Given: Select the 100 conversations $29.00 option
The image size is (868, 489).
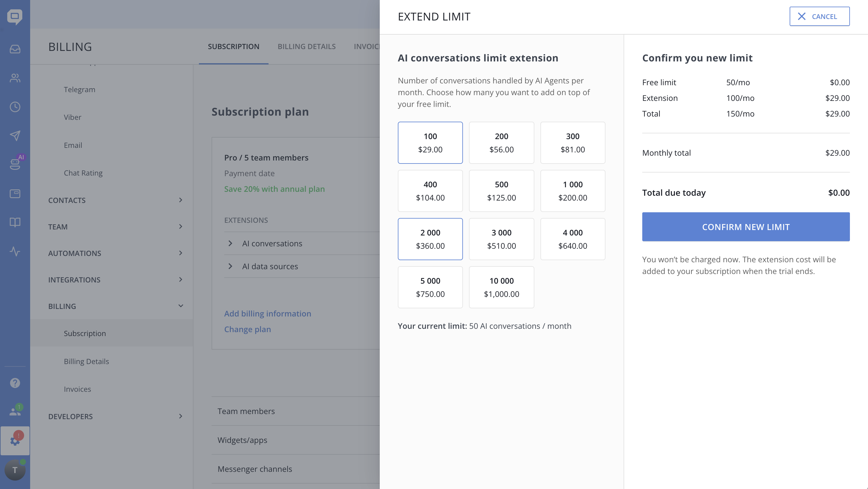Looking at the screenshot, I should click(430, 143).
